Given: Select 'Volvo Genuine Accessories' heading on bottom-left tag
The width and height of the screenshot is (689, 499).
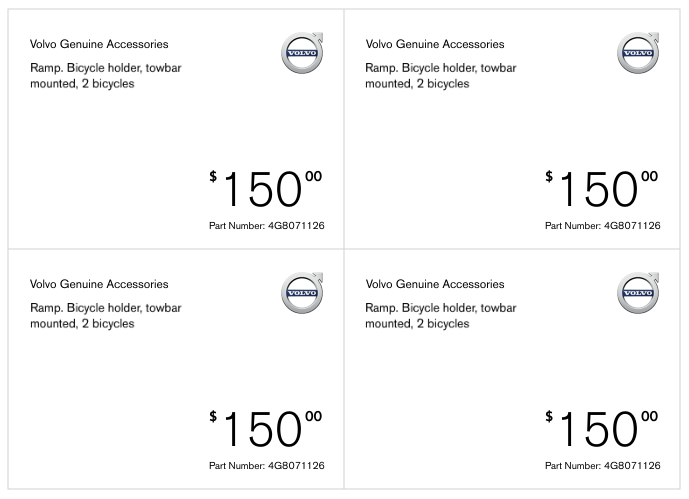Looking at the screenshot, I should click(x=99, y=284).
